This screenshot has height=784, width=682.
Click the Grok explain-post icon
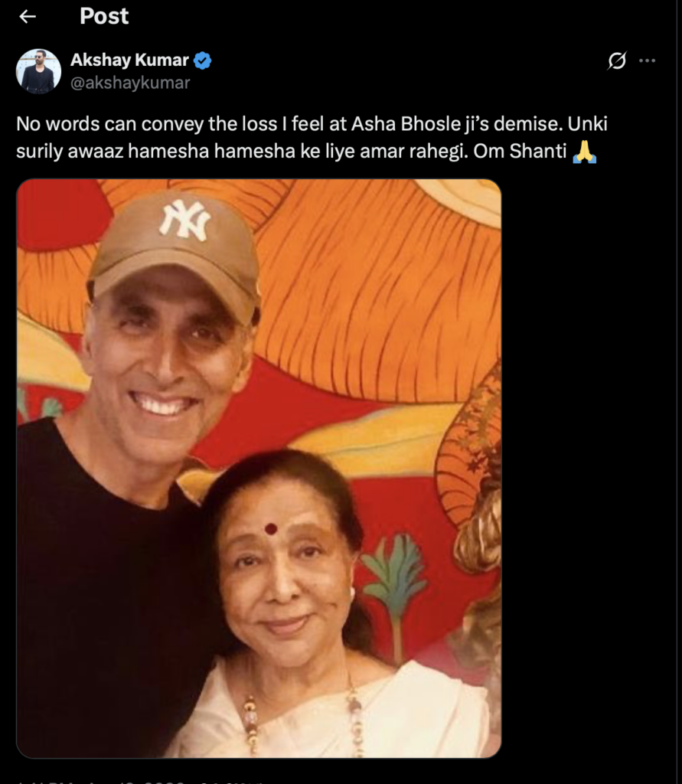click(x=616, y=61)
